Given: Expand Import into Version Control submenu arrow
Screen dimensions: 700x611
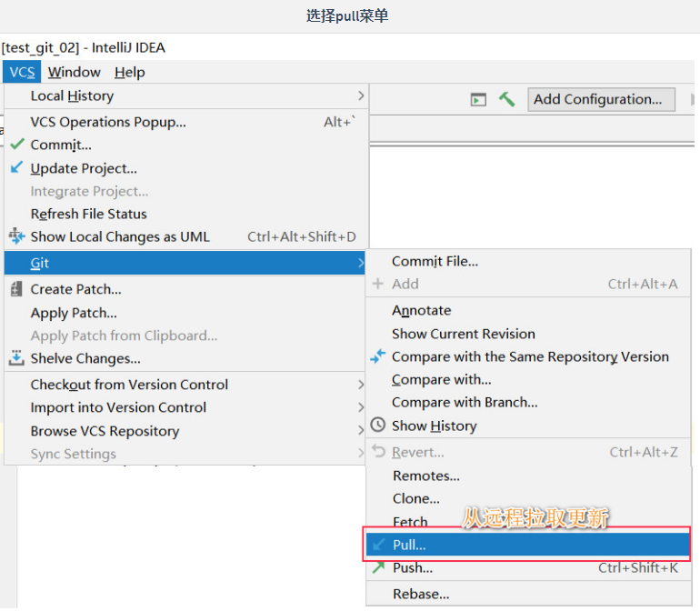Looking at the screenshot, I should [x=361, y=407].
